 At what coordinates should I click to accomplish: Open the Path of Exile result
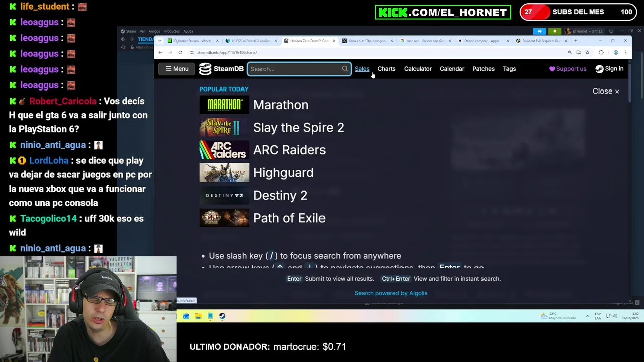coord(289,218)
